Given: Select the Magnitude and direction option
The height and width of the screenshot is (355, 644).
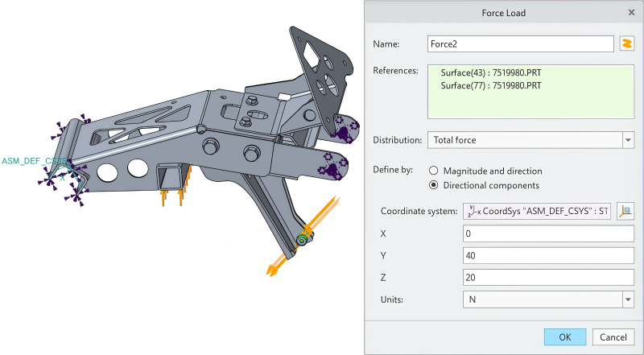Looking at the screenshot, I should [435, 171].
